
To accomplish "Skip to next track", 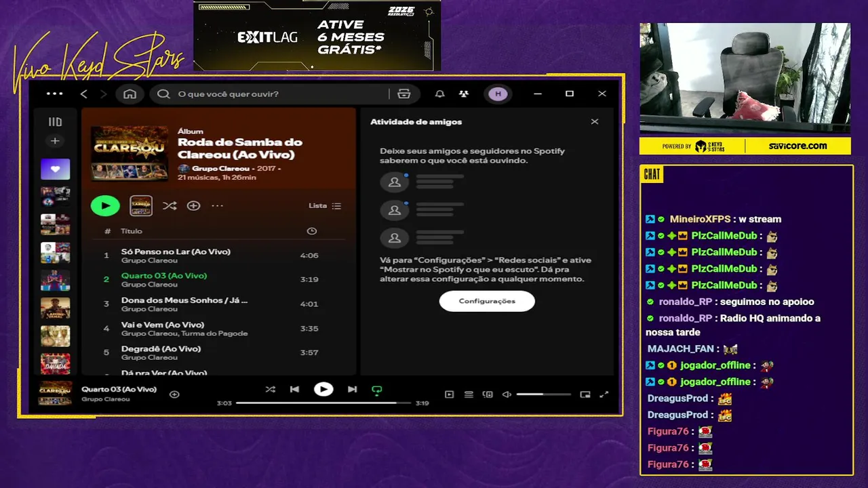I will [352, 389].
